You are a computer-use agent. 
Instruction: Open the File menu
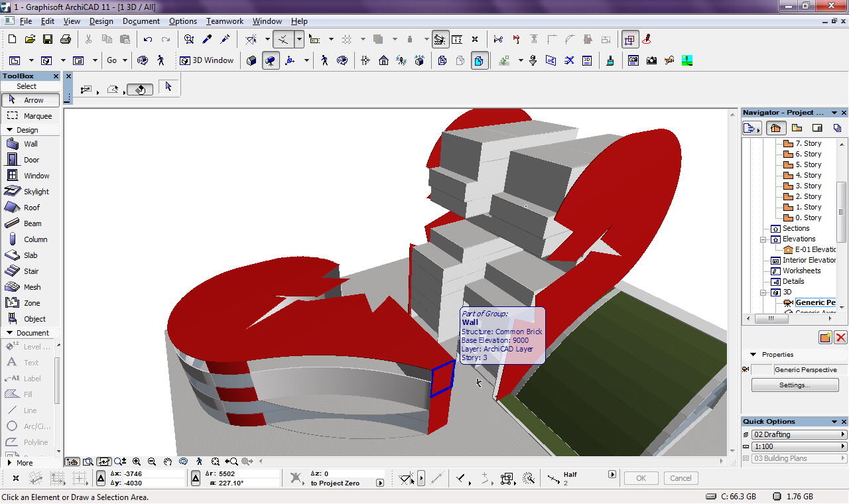[x=25, y=21]
